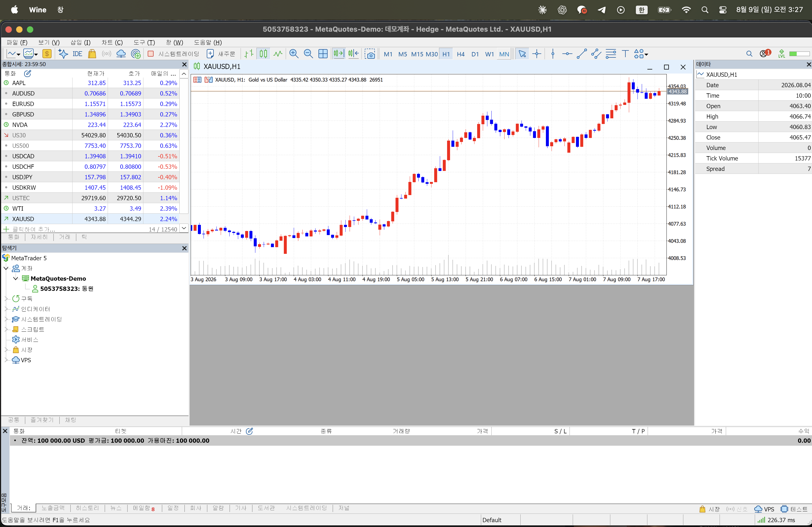Switch timeframe to M15
Screen dimensions: 812x527
(417, 54)
